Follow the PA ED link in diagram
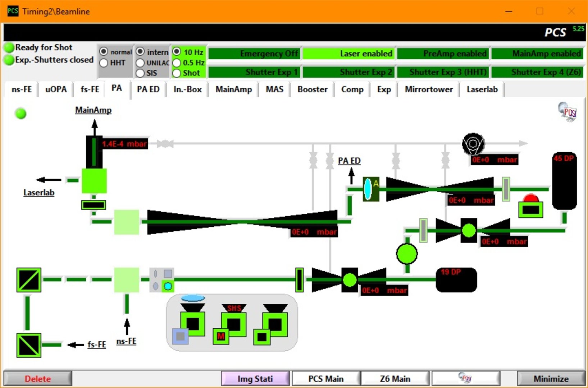Image resolution: width=588 pixels, height=388 pixels. click(x=349, y=161)
